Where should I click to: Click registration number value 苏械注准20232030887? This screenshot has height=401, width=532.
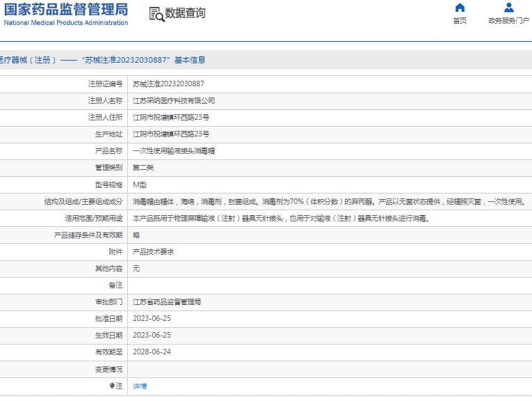(x=168, y=84)
